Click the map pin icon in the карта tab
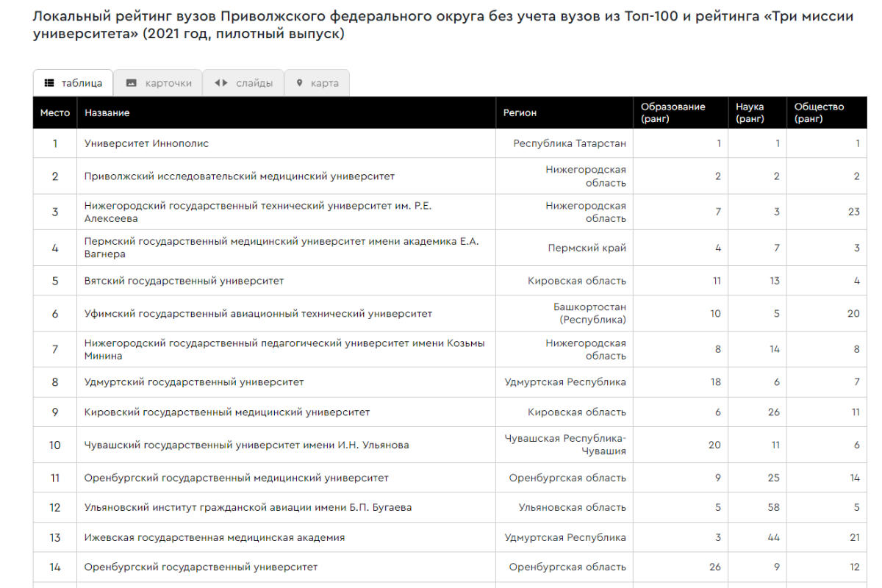The width and height of the screenshot is (882, 588). 300,83
